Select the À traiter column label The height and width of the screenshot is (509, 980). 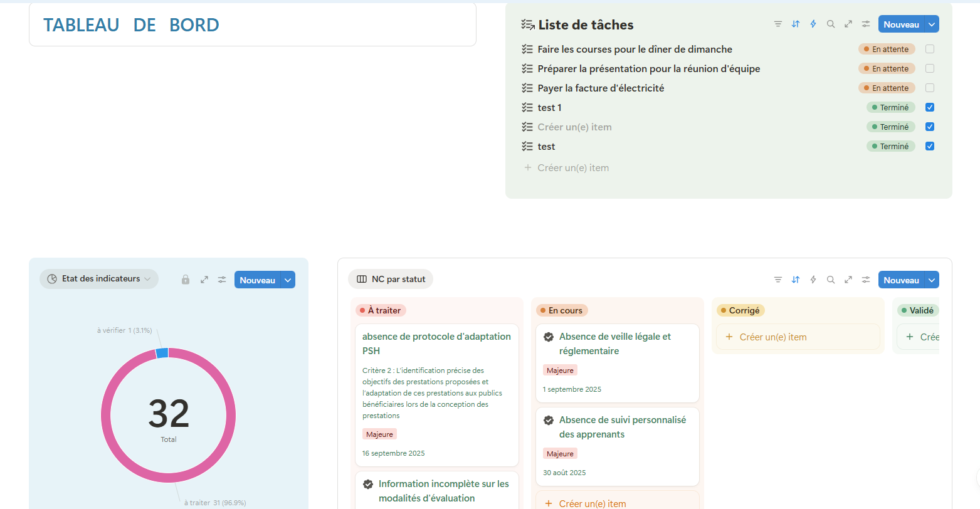[x=381, y=310]
